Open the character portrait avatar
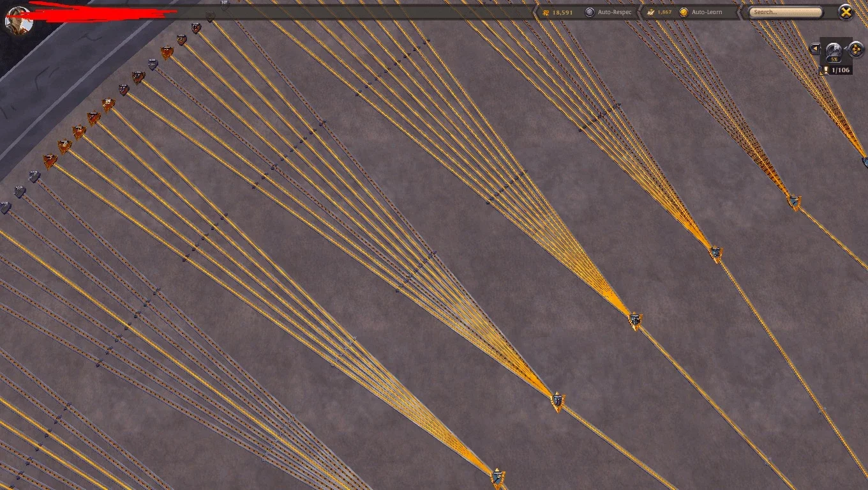This screenshot has width=868, height=490. 18,20
